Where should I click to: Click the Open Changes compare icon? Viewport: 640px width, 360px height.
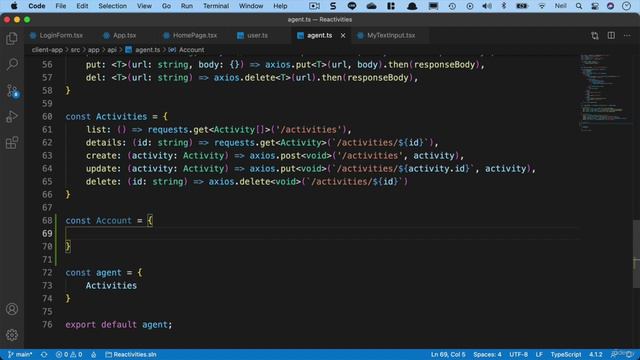(x=595, y=36)
